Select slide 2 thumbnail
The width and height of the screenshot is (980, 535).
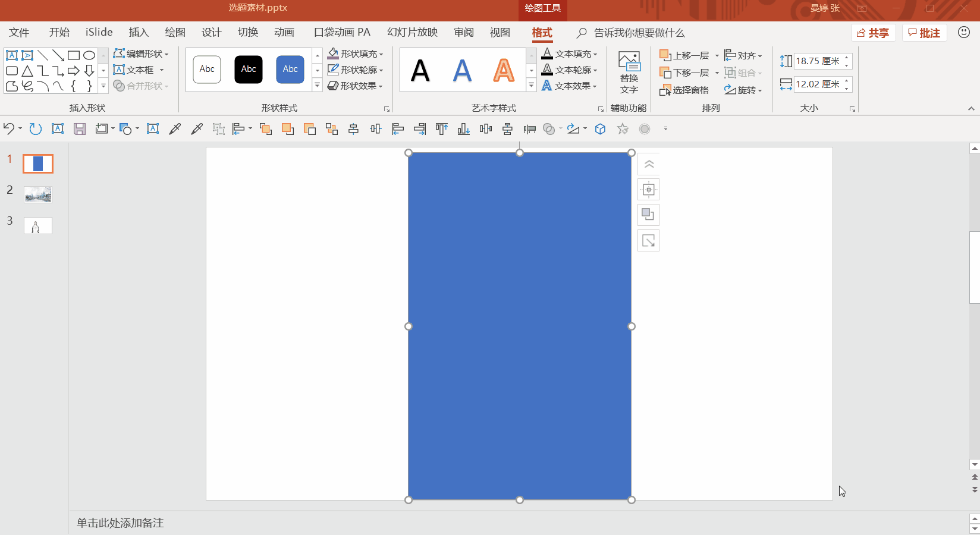click(38, 194)
